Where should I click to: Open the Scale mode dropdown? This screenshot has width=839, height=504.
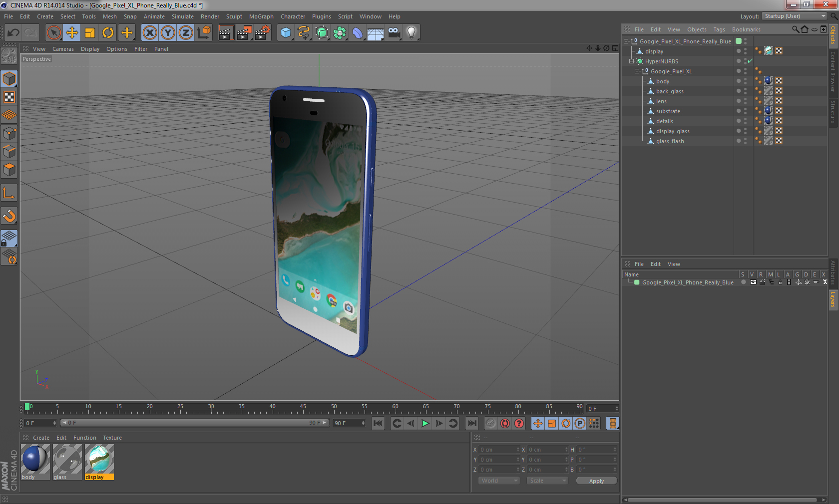click(547, 481)
